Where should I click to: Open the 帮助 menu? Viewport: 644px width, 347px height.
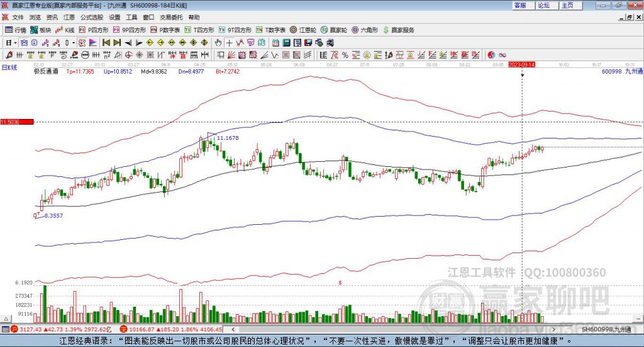[x=194, y=17]
